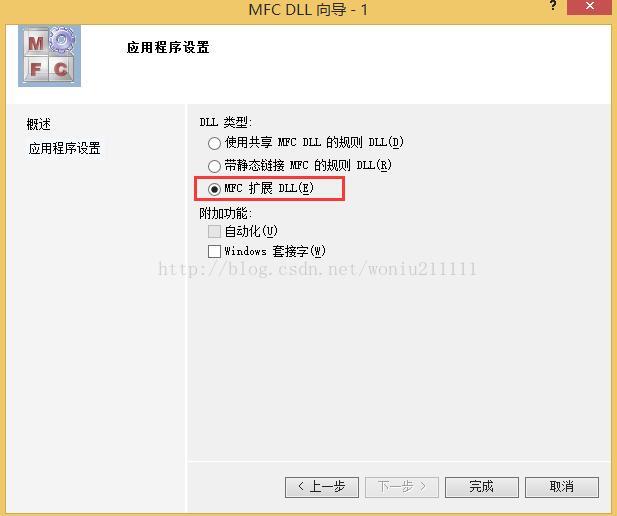Click the help question mark icon

553,6
